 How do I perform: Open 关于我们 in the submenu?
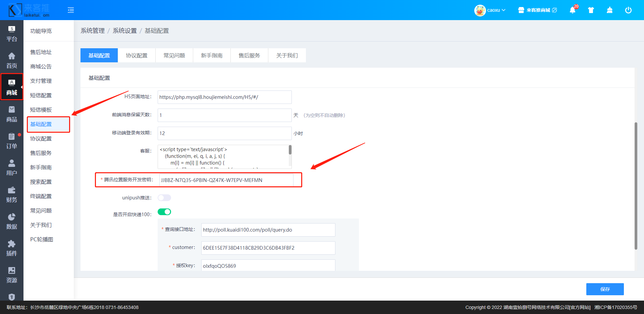pyautogui.click(x=41, y=225)
